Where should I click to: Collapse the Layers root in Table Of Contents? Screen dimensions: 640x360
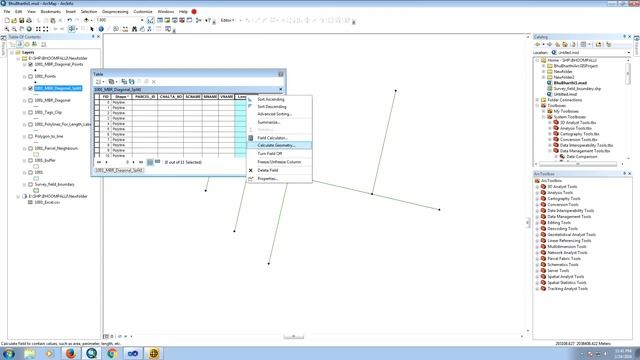[12, 53]
